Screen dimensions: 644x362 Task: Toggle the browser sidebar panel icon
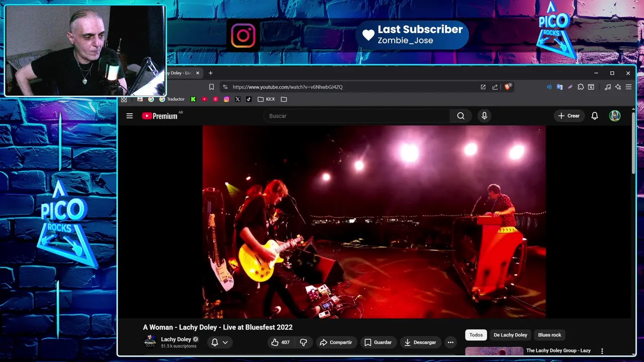[591, 87]
